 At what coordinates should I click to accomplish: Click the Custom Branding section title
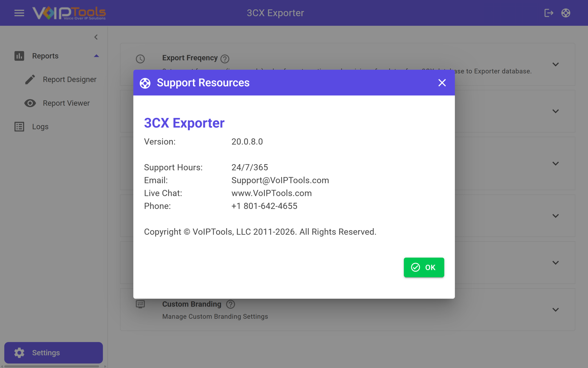point(192,304)
